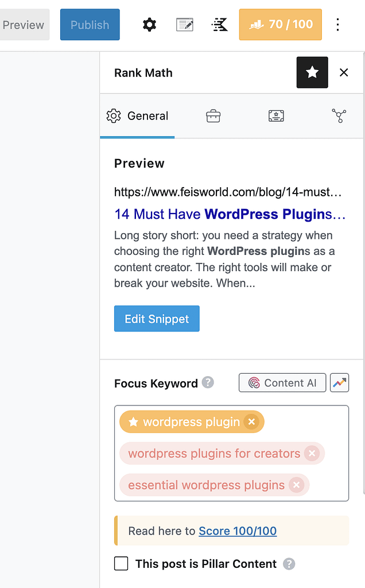Click the document overview icon in the toolbar

tap(184, 25)
